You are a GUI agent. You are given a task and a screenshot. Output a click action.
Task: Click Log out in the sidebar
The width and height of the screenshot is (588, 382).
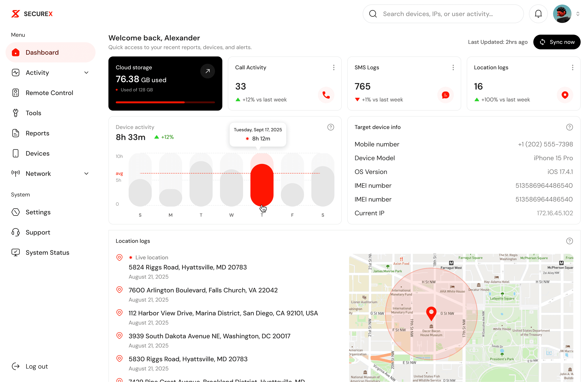[37, 366]
